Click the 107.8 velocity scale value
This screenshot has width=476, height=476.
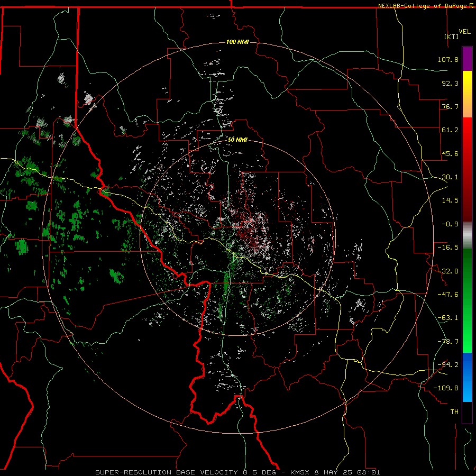coord(448,59)
